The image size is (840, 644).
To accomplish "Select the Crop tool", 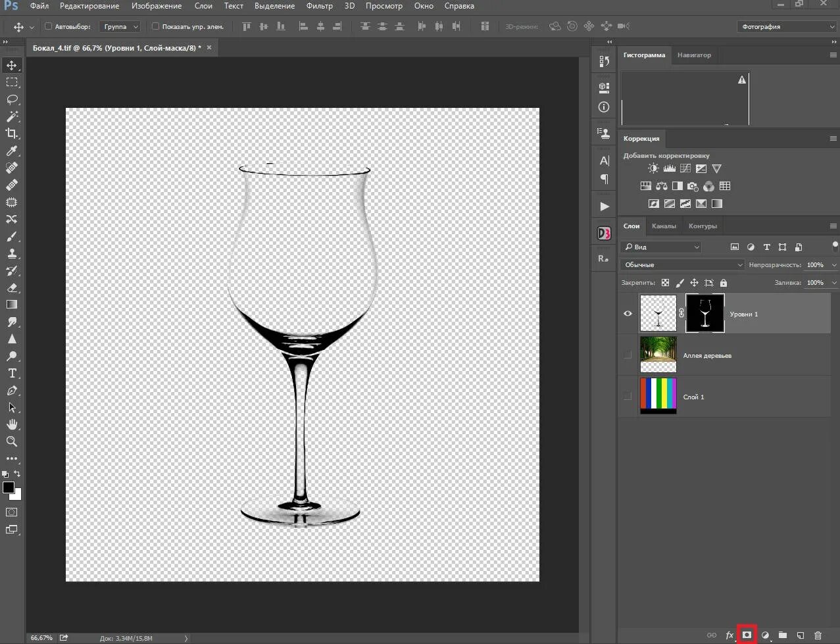I will point(12,134).
